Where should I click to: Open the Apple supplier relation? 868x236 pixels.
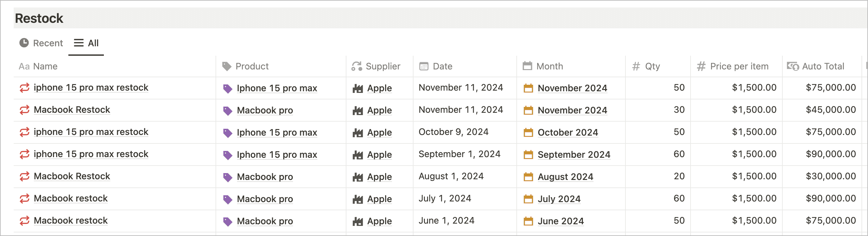click(379, 88)
